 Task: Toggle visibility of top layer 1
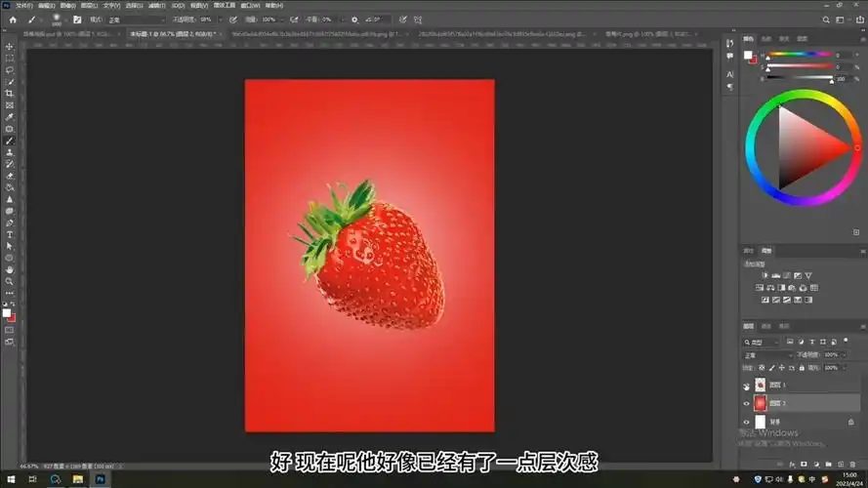pyautogui.click(x=746, y=386)
